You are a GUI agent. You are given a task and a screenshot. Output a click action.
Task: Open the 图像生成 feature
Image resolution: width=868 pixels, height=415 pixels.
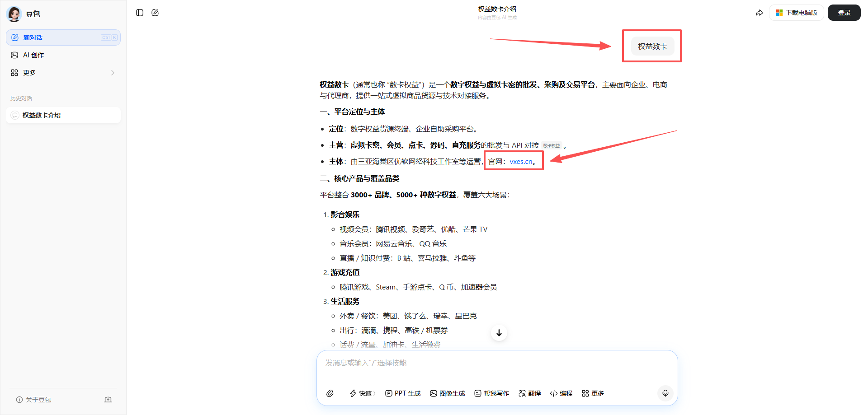click(447, 393)
